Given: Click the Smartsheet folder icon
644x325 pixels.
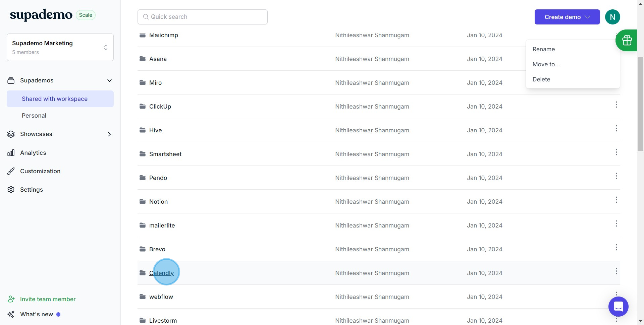Looking at the screenshot, I should point(143,154).
